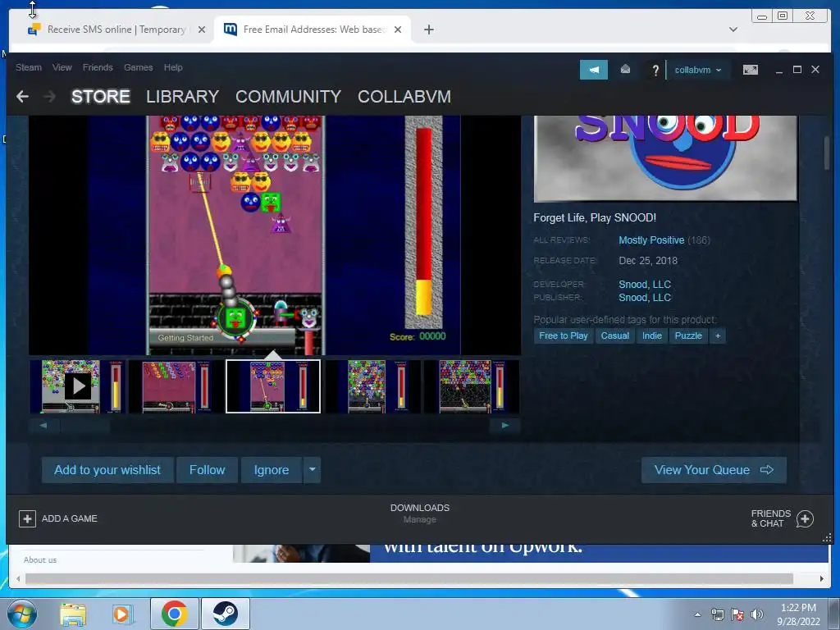Switch to the STORE section
The width and height of the screenshot is (840, 630).
pyautogui.click(x=101, y=97)
